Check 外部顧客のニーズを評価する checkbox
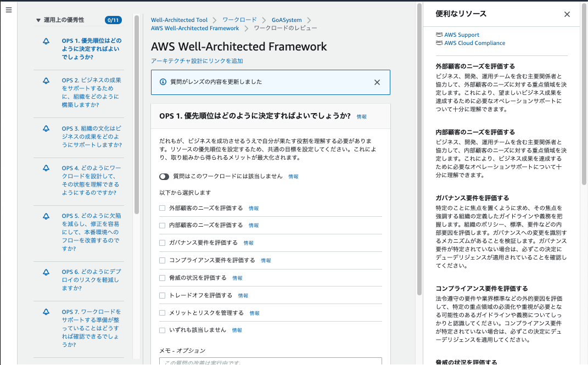 pos(162,208)
